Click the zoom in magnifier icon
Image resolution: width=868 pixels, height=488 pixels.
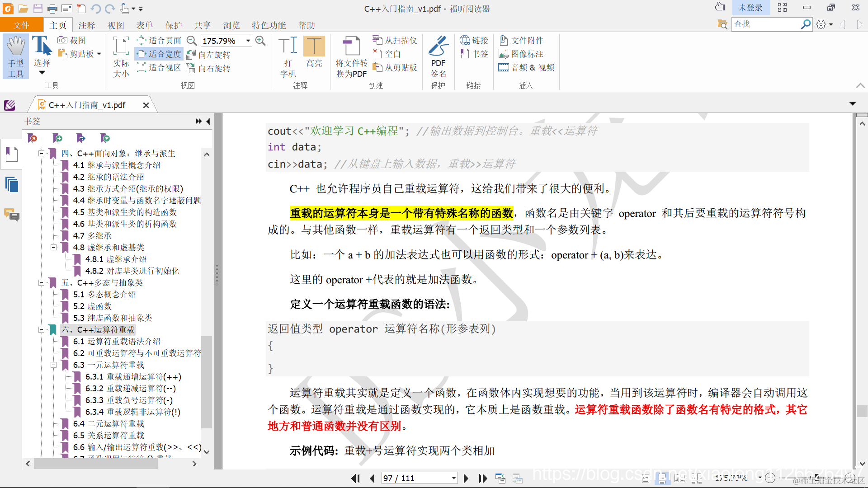click(x=260, y=41)
